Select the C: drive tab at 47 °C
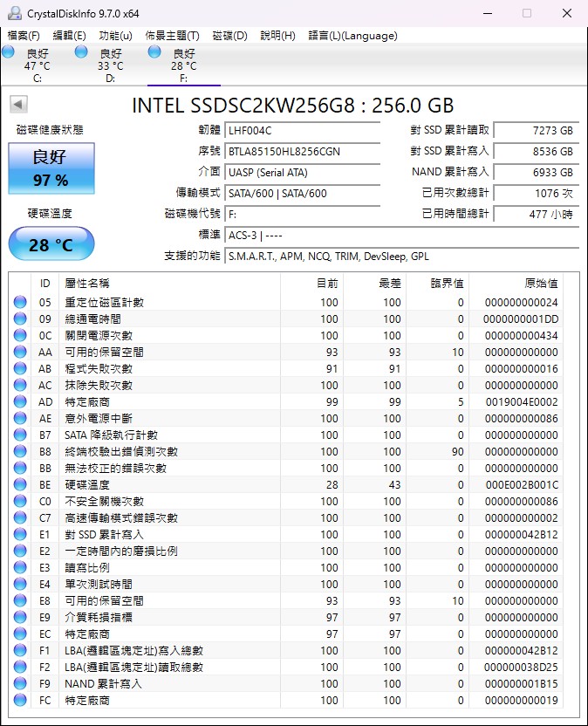This screenshot has width=588, height=726. point(38,65)
